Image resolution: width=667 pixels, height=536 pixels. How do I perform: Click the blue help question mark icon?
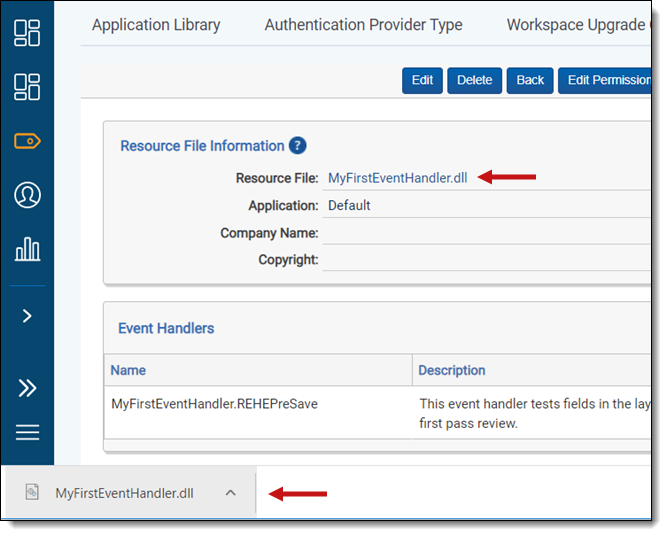pyautogui.click(x=297, y=146)
